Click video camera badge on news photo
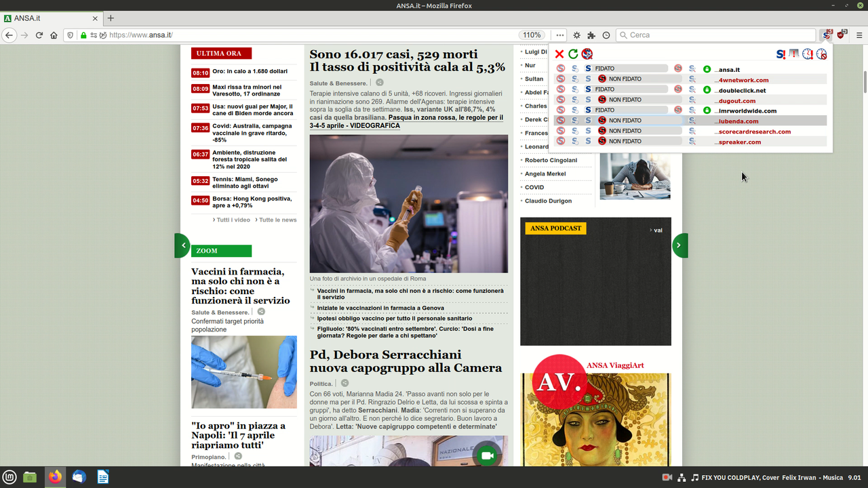 pyautogui.click(x=486, y=455)
